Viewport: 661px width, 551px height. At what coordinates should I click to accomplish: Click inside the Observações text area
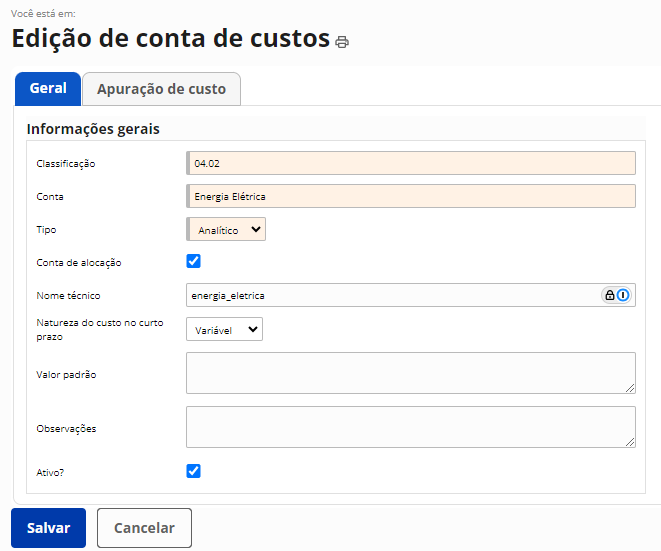[411, 427]
